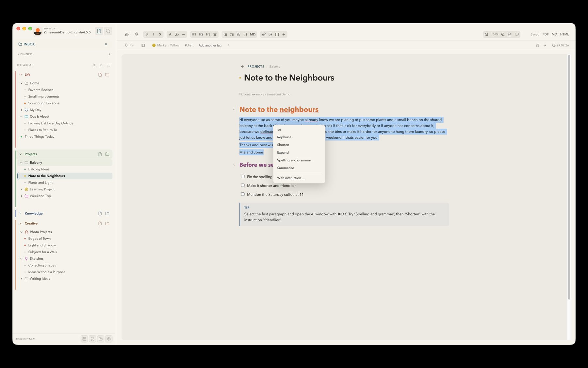Open the calendar view in the sidebar footer
The width and height of the screenshot is (588, 368).
tap(84, 339)
